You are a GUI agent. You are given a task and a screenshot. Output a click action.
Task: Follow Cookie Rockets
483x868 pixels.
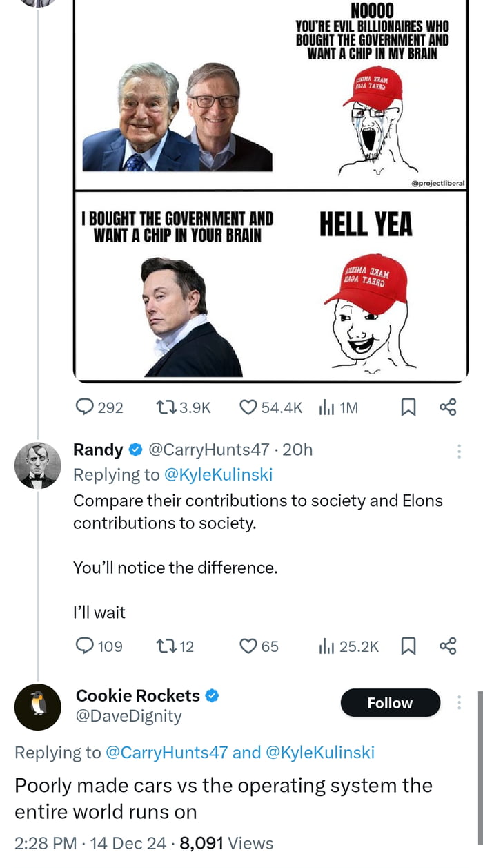(x=390, y=703)
